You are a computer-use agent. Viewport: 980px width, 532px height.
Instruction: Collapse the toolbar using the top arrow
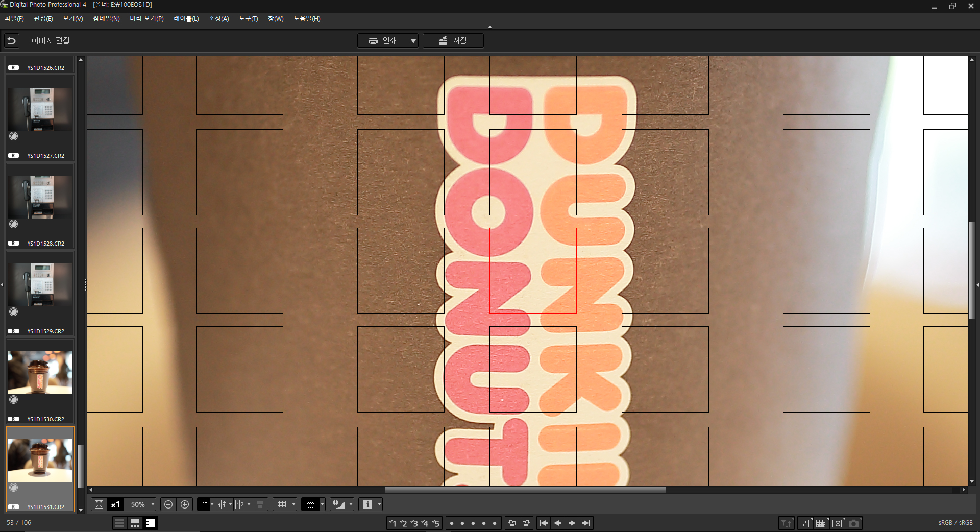coord(490,27)
